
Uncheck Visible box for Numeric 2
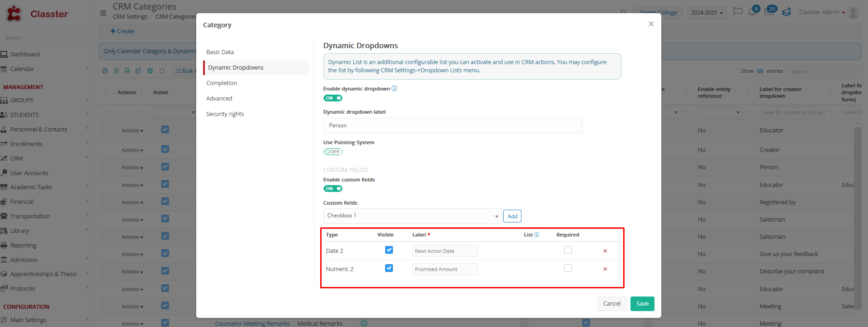389,268
